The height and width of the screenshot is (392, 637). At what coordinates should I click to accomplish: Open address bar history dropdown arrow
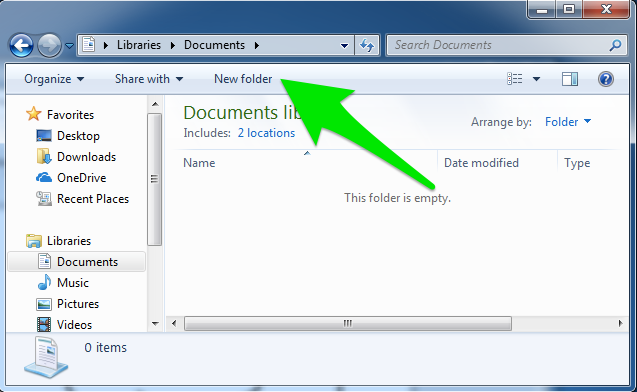tap(344, 45)
